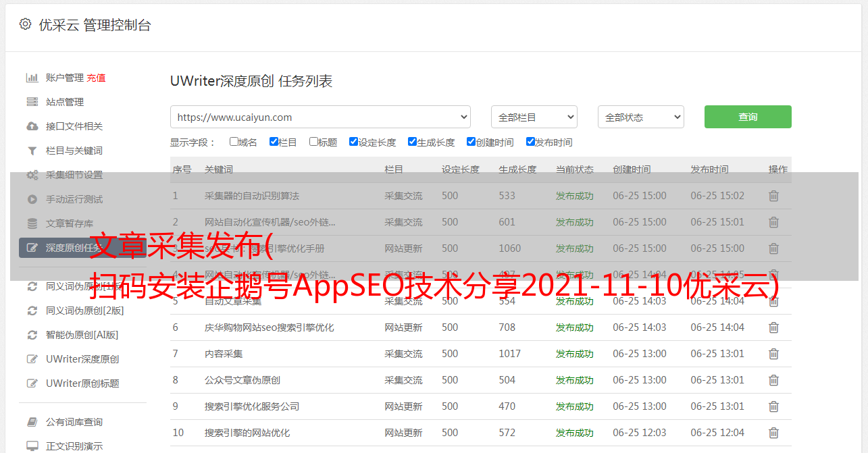Click the page title 优采云 管理控制台
The image size is (868, 453).
(x=95, y=25)
